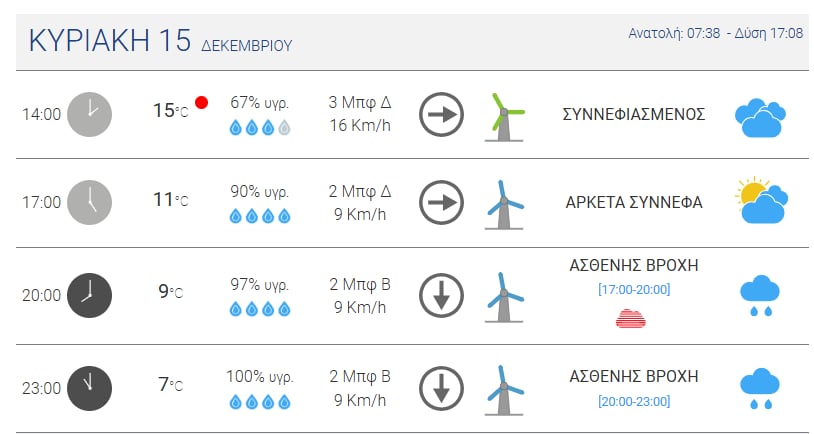
Task: Click the red striped cloud warning icon
Action: coord(631,318)
